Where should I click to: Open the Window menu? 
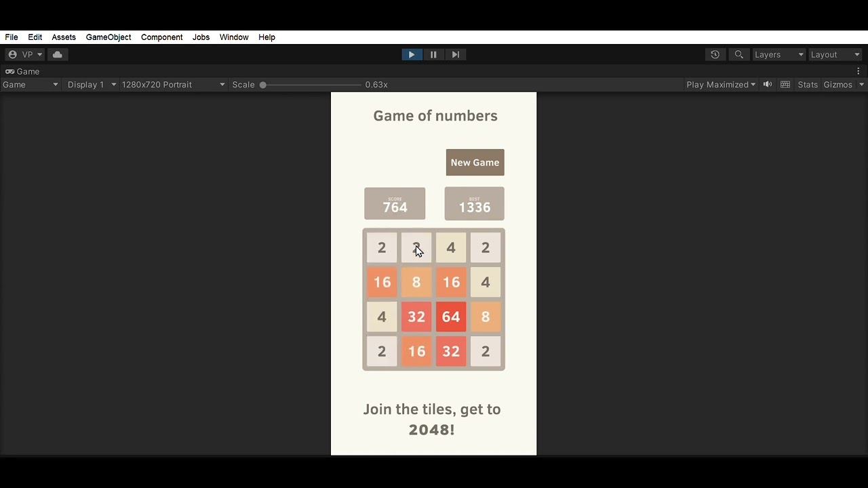[x=234, y=37]
